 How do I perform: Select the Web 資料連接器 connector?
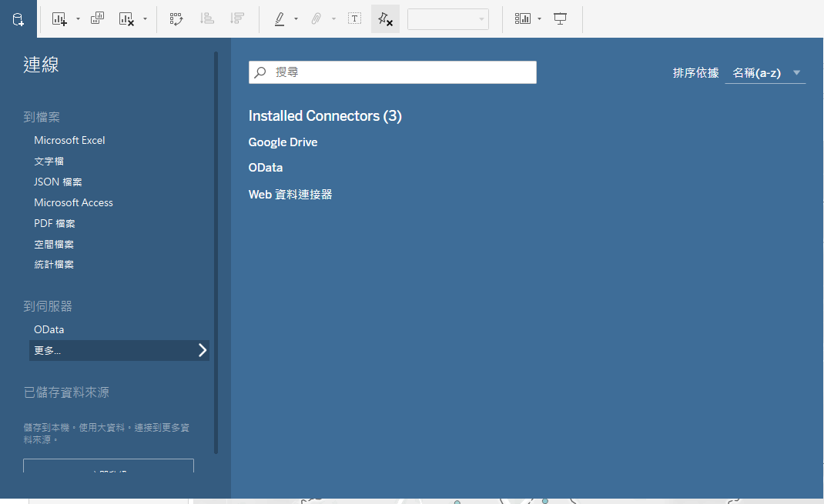click(x=290, y=194)
